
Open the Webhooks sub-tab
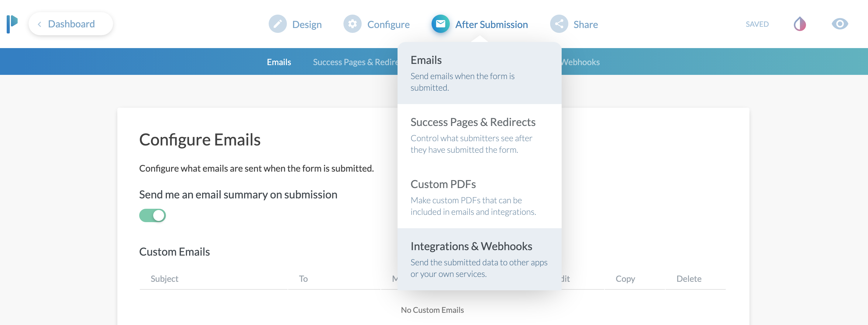[580, 62]
